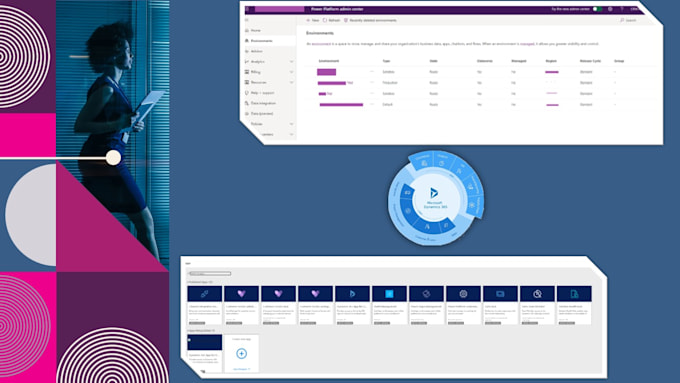Screen dimensions: 680x383
Task: Click the Search box in the environments command bar
Action: click(x=628, y=20)
